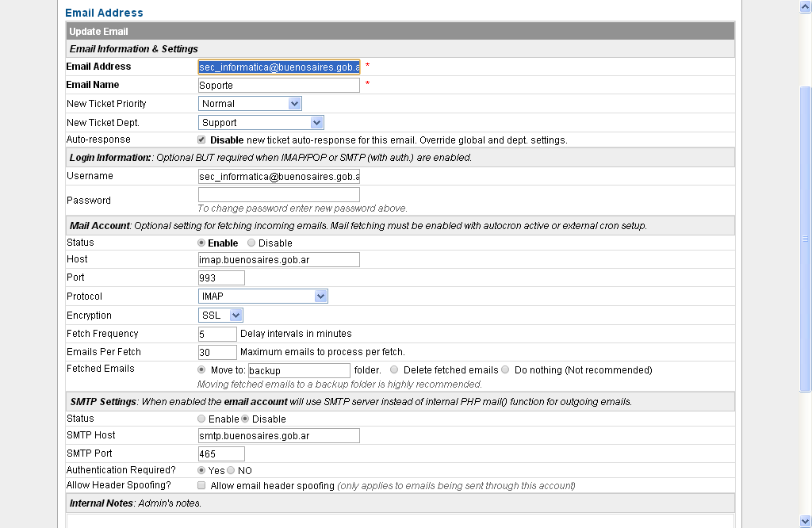Image resolution: width=812 pixels, height=528 pixels.
Task: Click the 'Login Information' section title
Action: (109, 157)
